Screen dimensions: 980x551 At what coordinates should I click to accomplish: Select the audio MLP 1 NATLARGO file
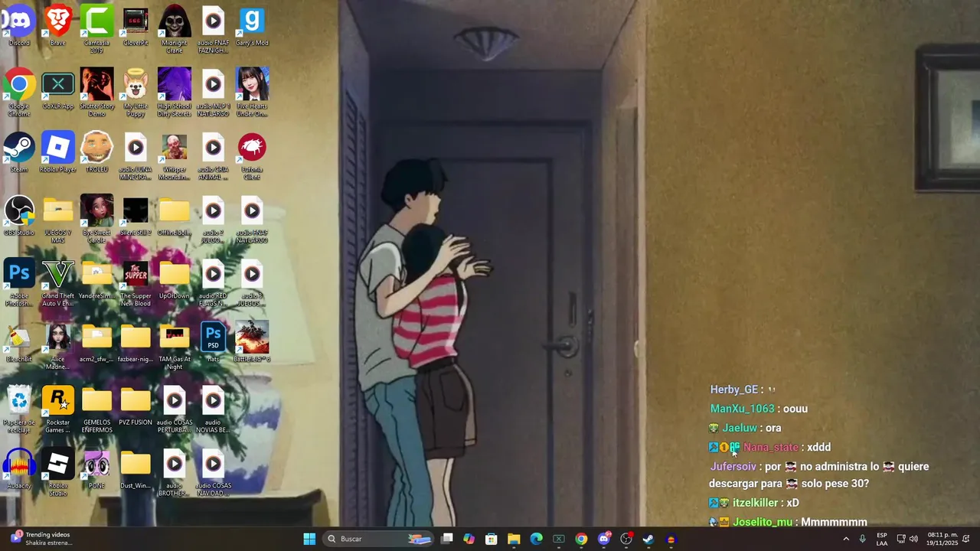pyautogui.click(x=213, y=93)
